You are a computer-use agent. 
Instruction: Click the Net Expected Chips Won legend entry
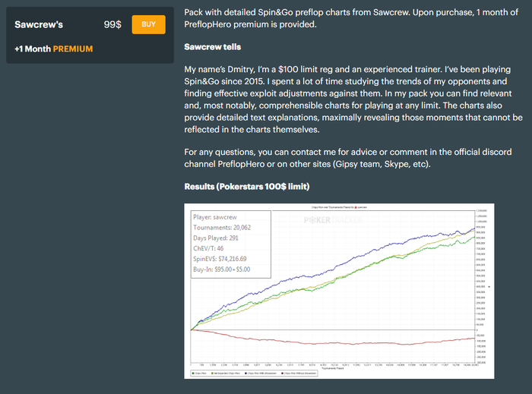click(226, 373)
